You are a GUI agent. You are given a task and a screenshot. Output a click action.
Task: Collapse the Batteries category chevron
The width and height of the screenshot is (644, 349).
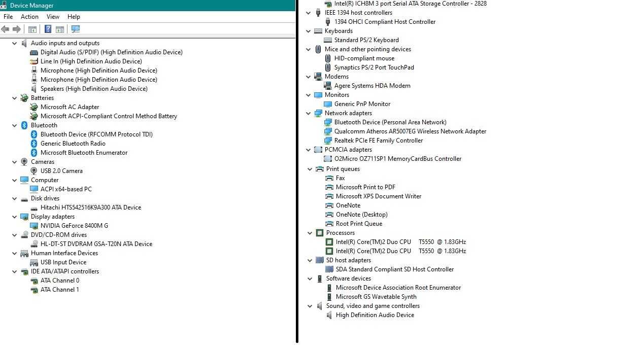(x=14, y=98)
